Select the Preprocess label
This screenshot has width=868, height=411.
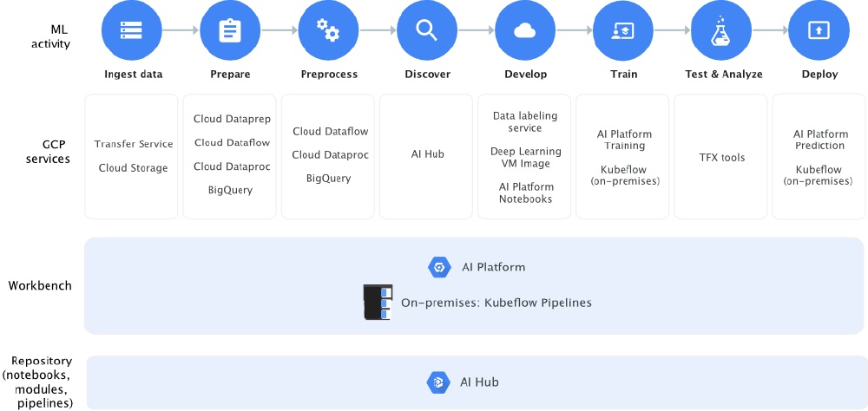[329, 74]
